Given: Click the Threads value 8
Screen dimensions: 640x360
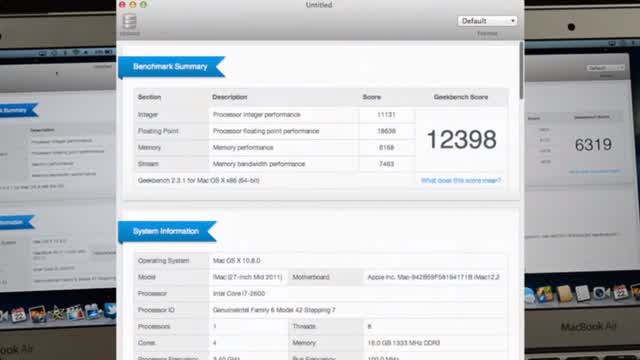Looking at the screenshot, I should (369, 327).
